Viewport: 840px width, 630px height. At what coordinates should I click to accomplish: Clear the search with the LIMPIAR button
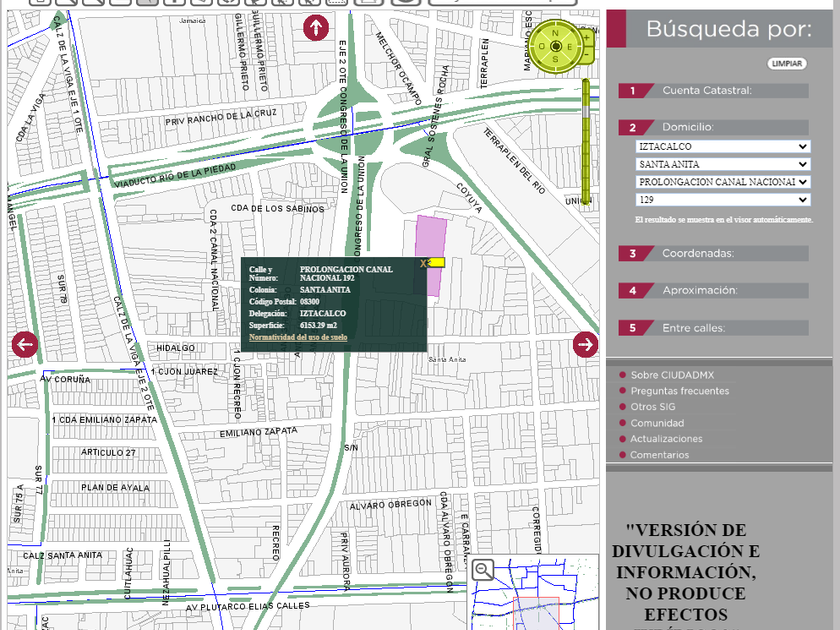786,64
